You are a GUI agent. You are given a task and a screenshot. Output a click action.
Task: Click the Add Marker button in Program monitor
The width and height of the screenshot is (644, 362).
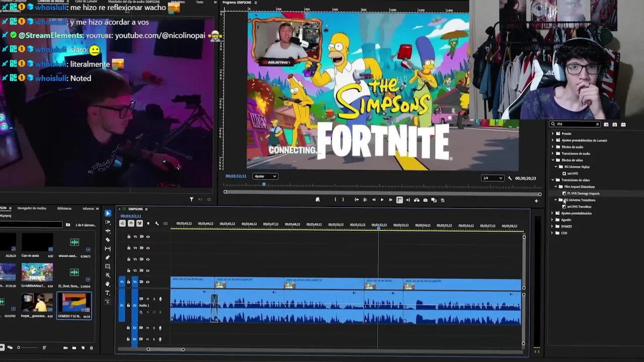point(317,200)
